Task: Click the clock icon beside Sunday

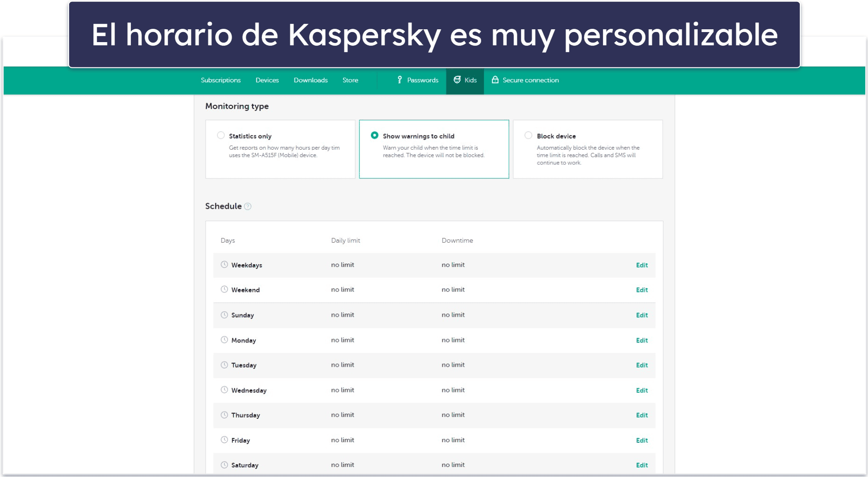Action: pos(224,315)
